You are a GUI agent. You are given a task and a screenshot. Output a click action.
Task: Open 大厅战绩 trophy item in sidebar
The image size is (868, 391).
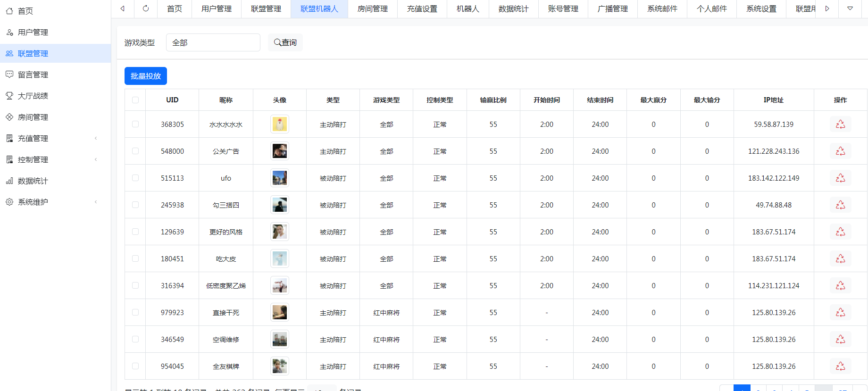point(33,96)
